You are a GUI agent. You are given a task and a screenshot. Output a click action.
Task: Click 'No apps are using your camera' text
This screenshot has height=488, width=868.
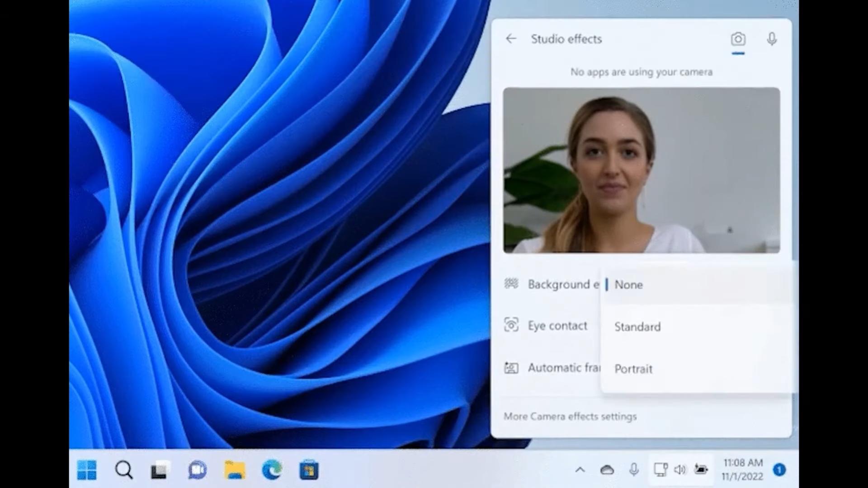pyautogui.click(x=641, y=72)
